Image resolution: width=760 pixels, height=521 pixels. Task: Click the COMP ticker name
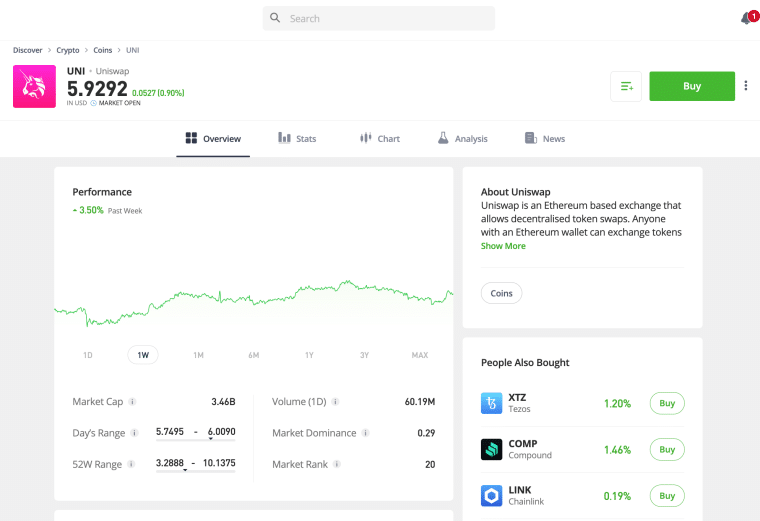click(x=522, y=443)
